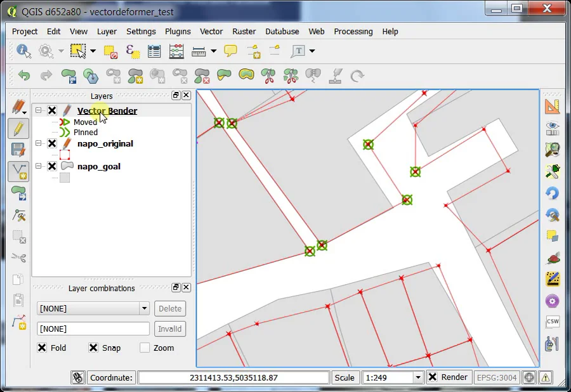
Task: Toggle editing with the pencil icon
Action: [18, 129]
